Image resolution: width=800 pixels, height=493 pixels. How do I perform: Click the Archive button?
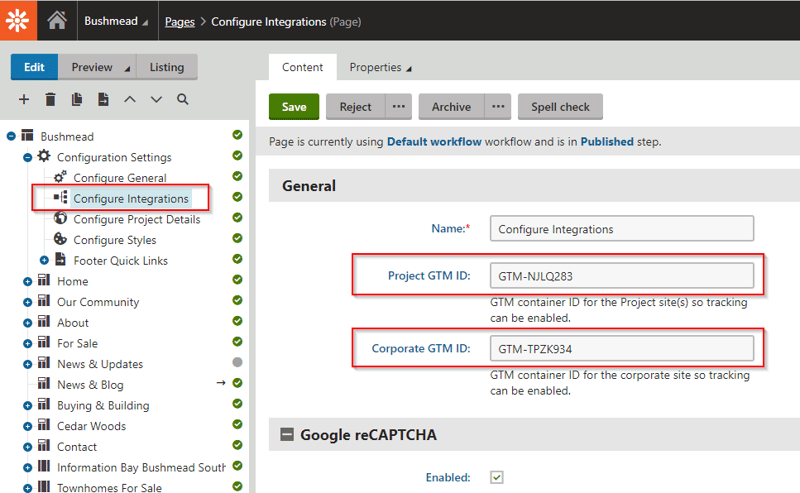coord(452,107)
